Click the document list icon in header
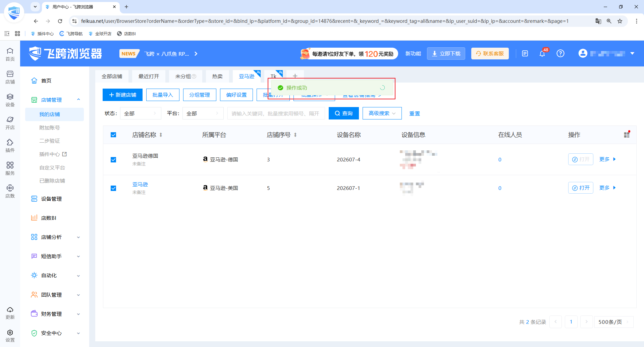 [x=525, y=53]
